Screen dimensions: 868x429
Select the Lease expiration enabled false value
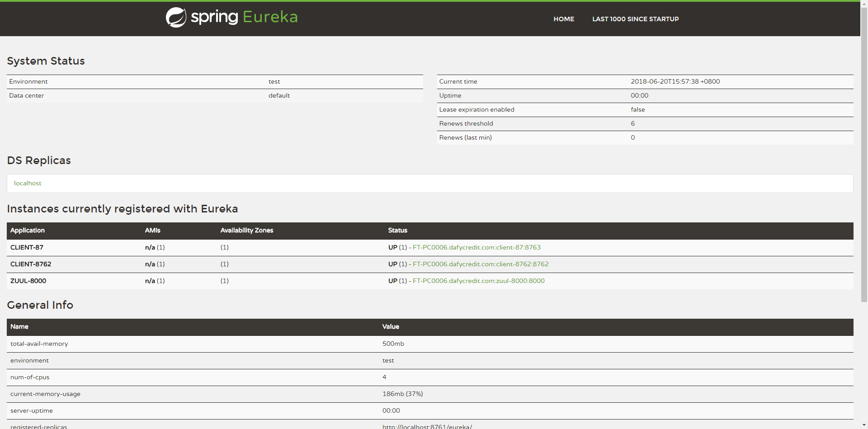pyautogui.click(x=638, y=109)
